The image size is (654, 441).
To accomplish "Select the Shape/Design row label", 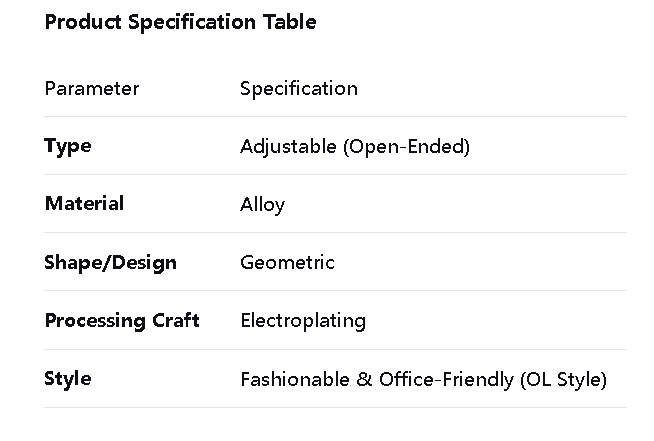I will [x=110, y=262].
